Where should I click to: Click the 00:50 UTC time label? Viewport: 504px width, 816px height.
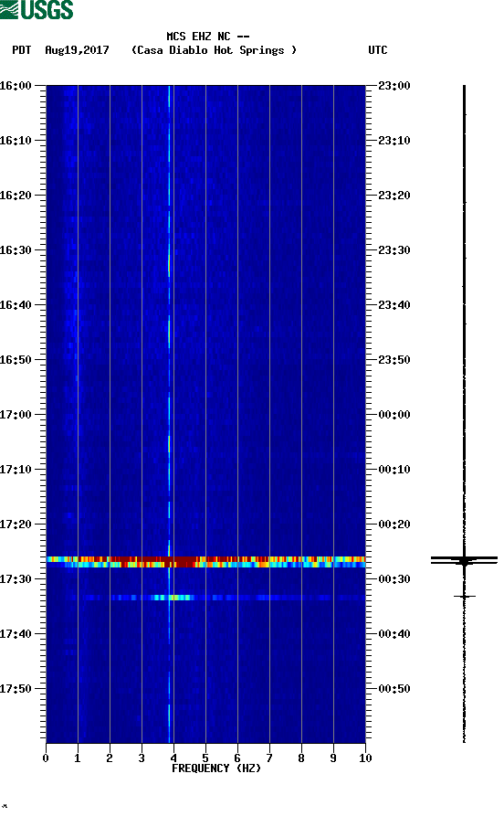point(394,688)
